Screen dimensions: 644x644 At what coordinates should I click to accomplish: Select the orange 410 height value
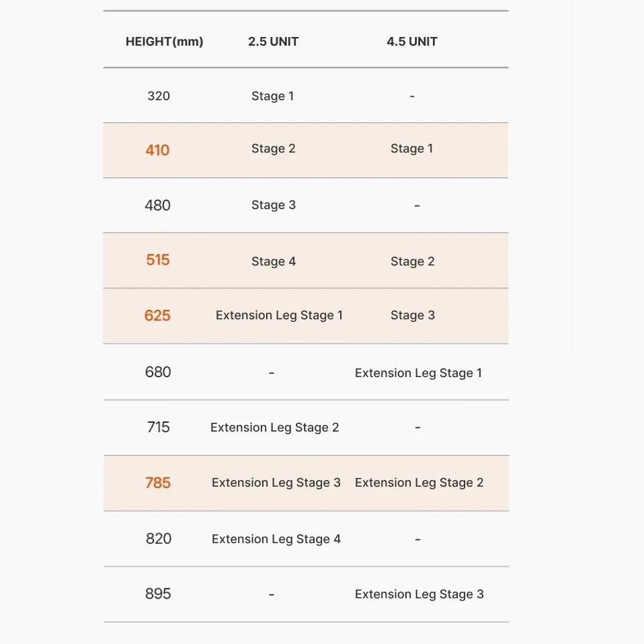(157, 150)
